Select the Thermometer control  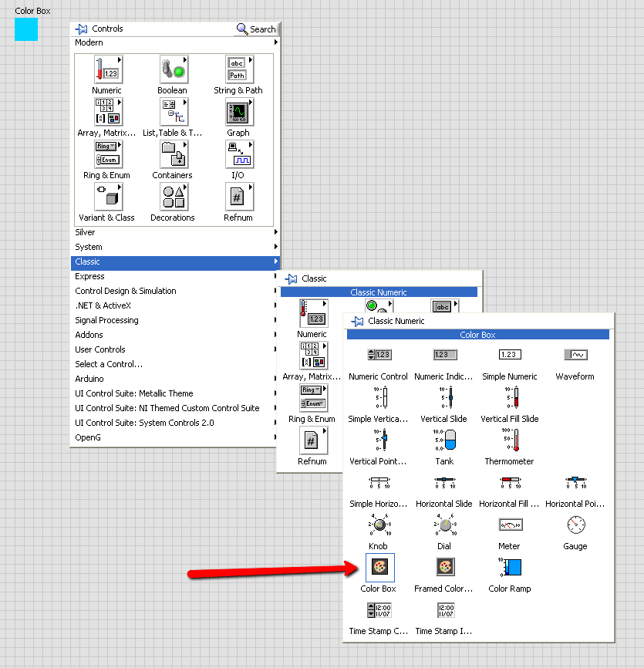pos(510,440)
